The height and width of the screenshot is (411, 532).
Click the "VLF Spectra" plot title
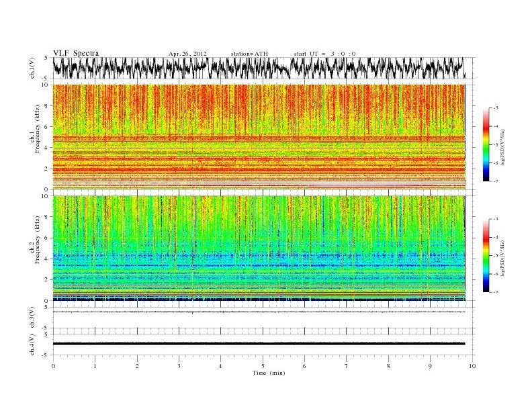76,53
